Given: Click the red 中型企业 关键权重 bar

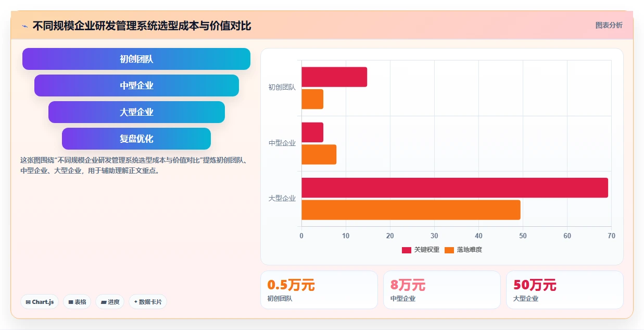Looking at the screenshot, I should pyautogui.click(x=312, y=132).
